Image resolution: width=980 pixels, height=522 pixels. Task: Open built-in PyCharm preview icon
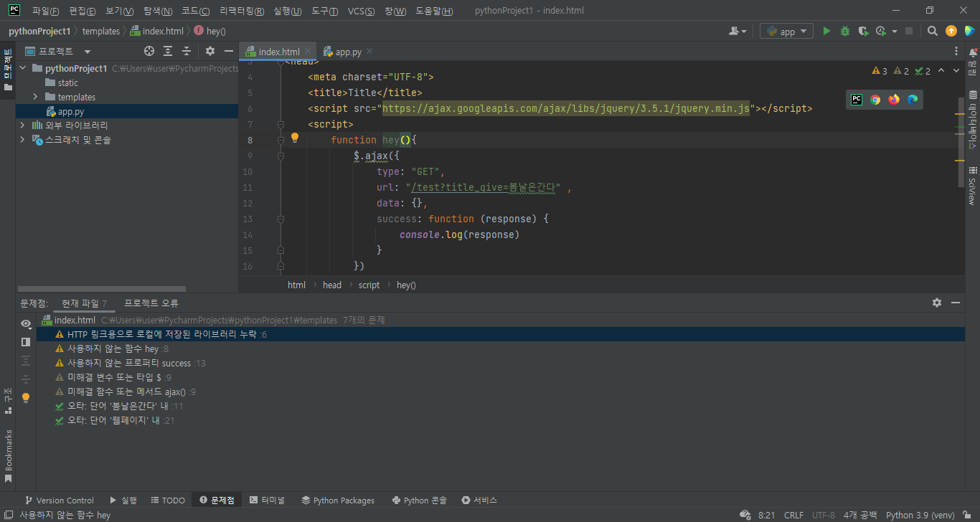tap(857, 100)
